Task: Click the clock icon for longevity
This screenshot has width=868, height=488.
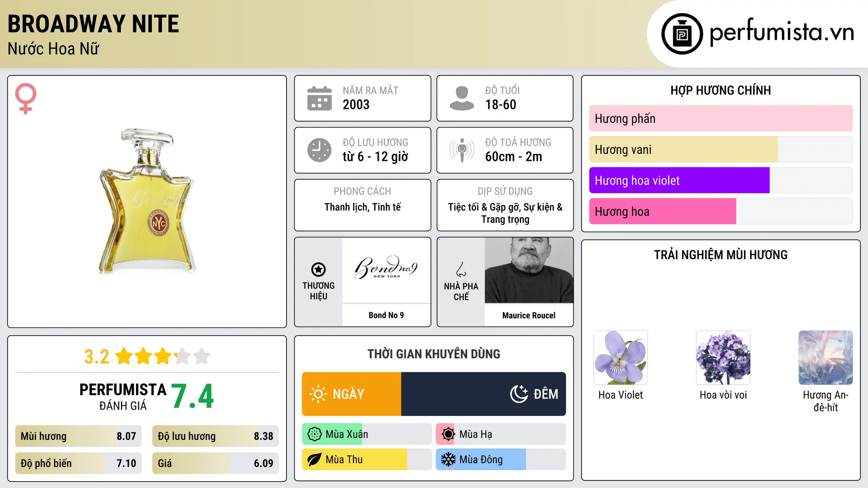Action: tap(320, 150)
